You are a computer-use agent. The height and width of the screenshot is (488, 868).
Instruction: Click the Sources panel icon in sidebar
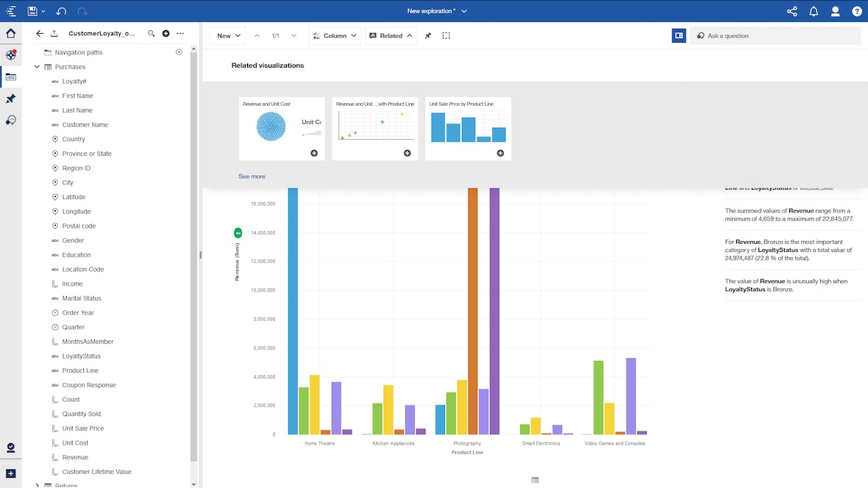pyautogui.click(x=10, y=76)
